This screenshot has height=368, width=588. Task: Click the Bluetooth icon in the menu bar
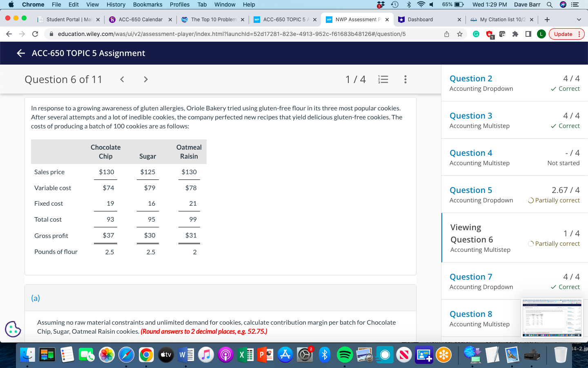[408, 4]
